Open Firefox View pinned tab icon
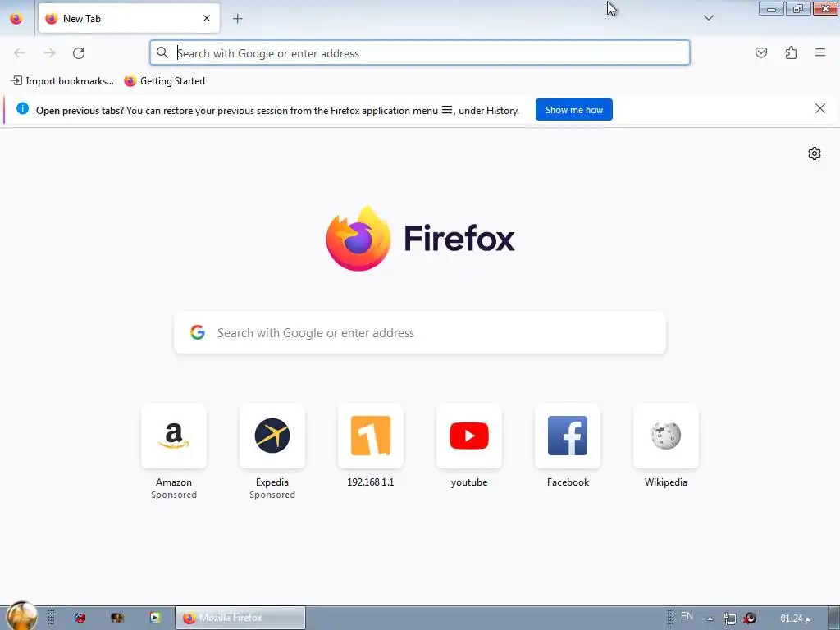 tap(16, 18)
